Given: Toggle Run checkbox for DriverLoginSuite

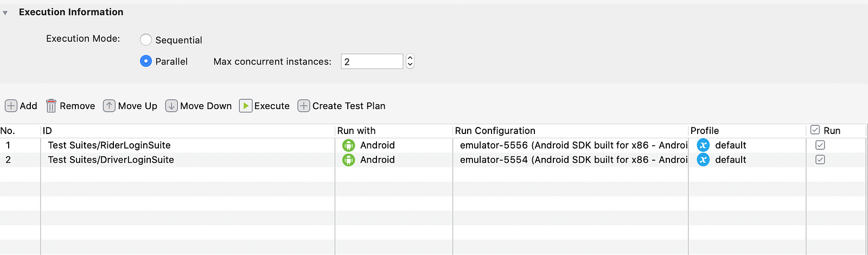Looking at the screenshot, I should [x=820, y=160].
